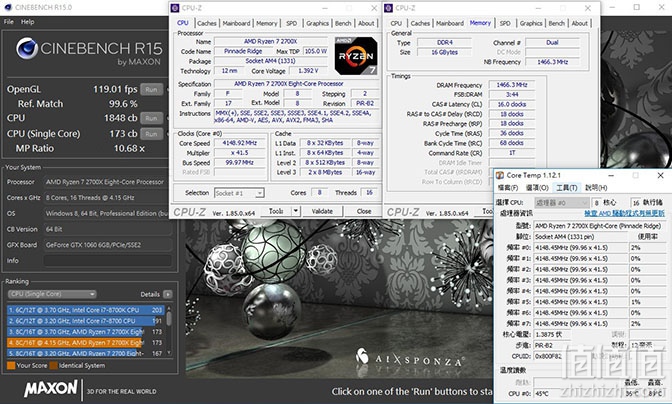The height and width of the screenshot is (404, 672).
Task: Open Core Temp 選項(O) menu
Action: [x=537, y=188]
